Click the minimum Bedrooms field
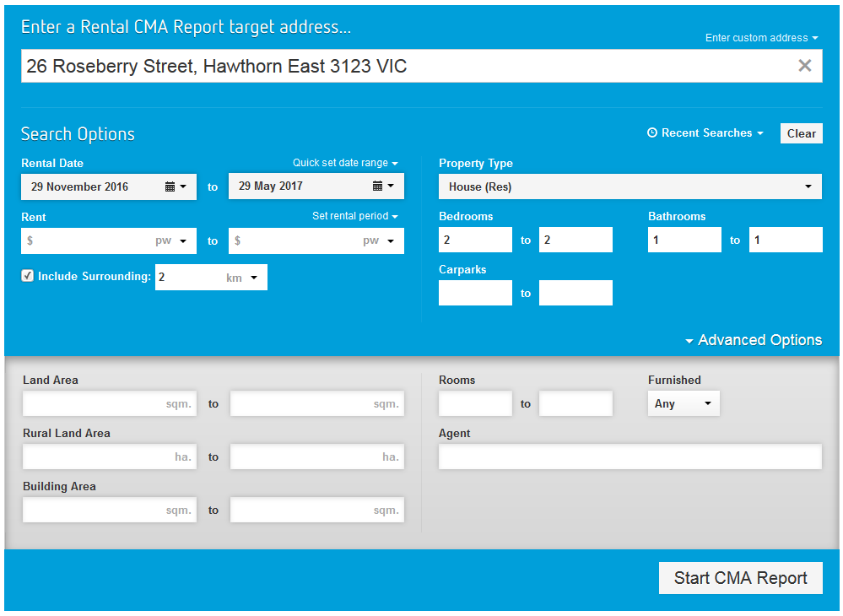 point(475,240)
